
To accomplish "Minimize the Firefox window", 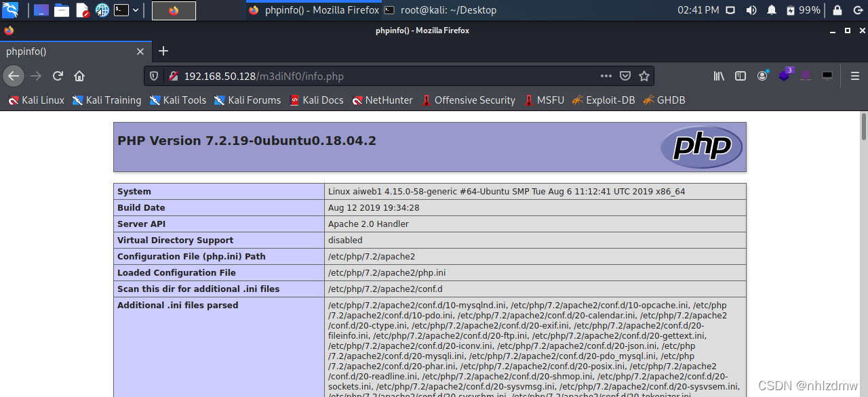I will pyautogui.click(x=834, y=30).
